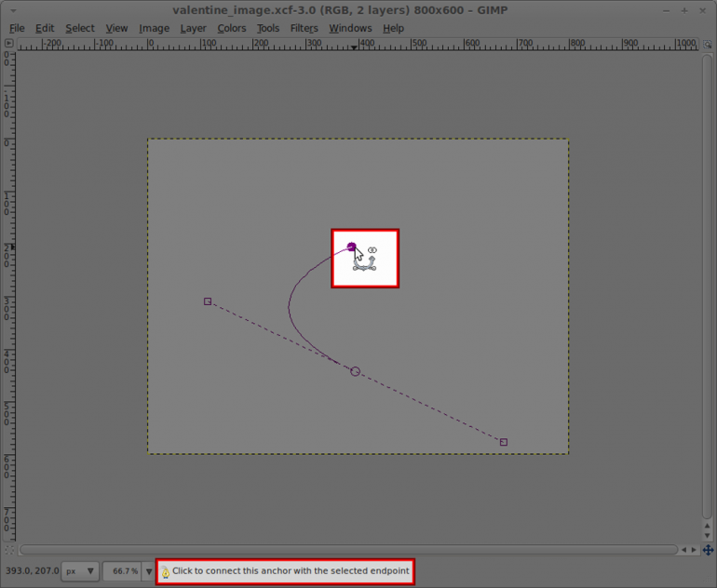
Task: Minimize the GIMP window
Action: point(666,11)
